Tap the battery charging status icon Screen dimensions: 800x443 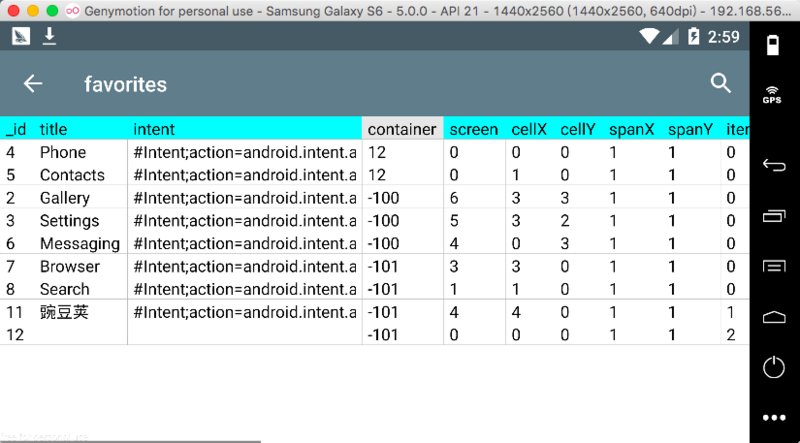click(693, 36)
